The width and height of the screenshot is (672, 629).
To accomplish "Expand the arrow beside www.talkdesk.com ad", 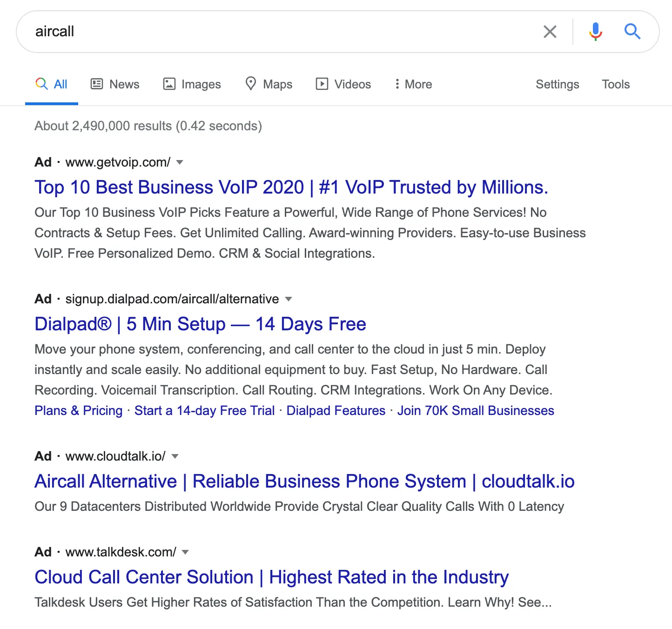I will [x=185, y=553].
